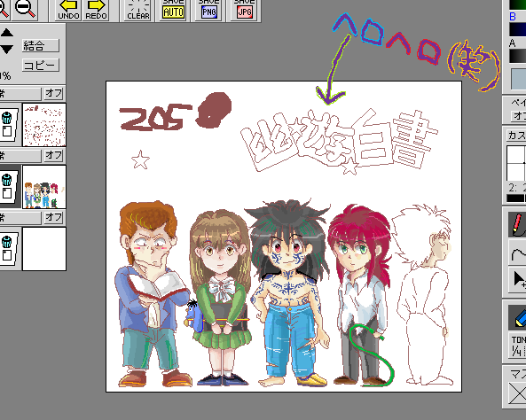Adjust the B blue channel slider

[x=518, y=29]
